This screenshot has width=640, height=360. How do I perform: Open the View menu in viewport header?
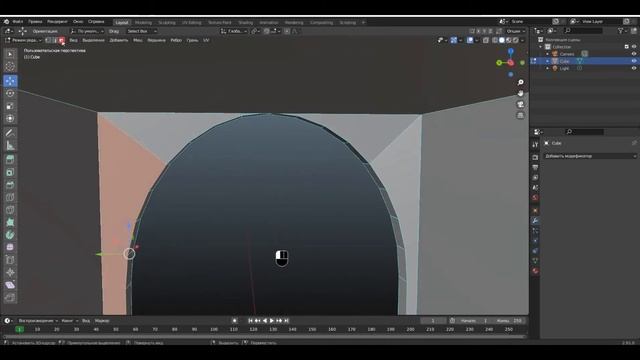(73, 40)
